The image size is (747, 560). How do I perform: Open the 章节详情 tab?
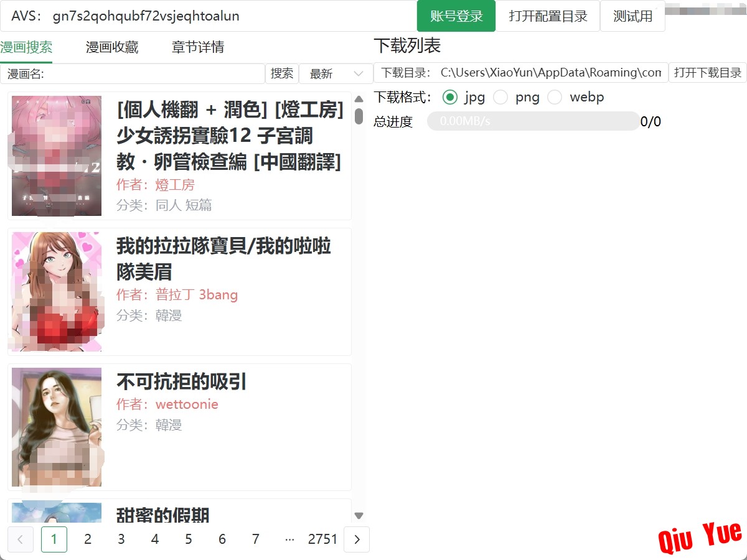point(198,47)
